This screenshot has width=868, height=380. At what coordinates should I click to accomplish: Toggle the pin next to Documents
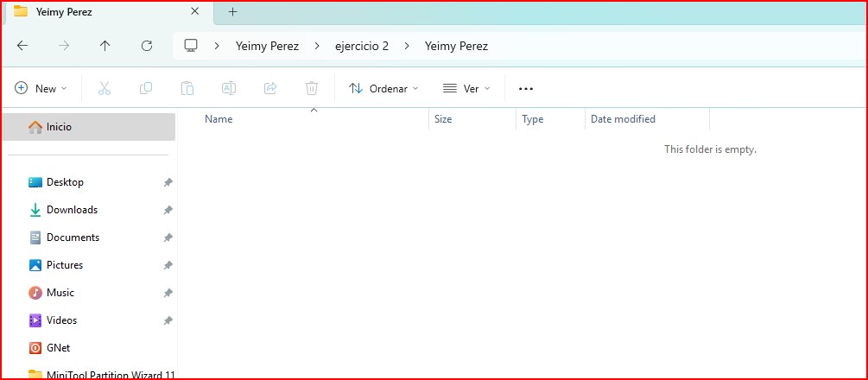[x=168, y=237]
